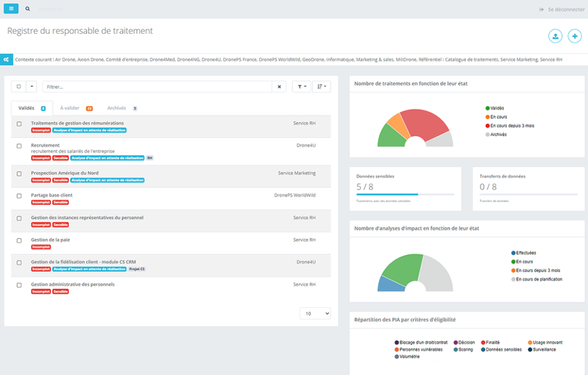Toggle the select-all checkbox above the list

tap(19, 87)
